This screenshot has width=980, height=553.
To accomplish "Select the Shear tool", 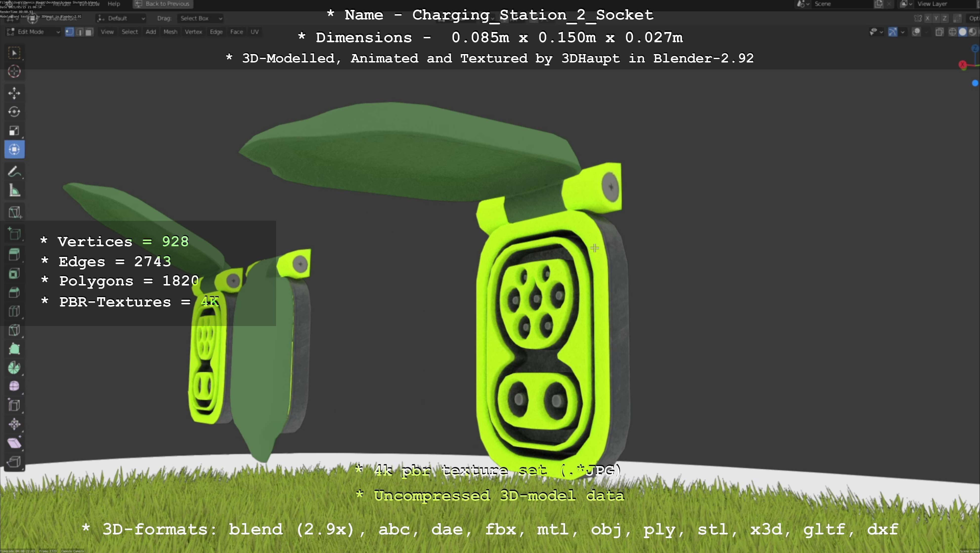I will coord(14,443).
